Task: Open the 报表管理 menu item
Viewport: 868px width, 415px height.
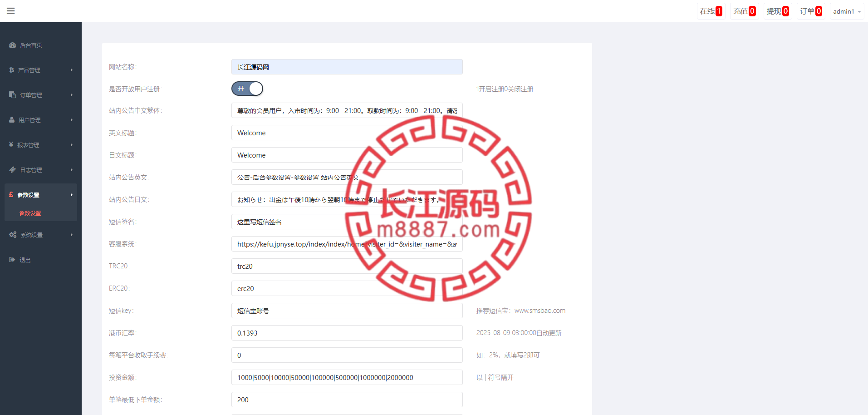Action: click(41, 145)
